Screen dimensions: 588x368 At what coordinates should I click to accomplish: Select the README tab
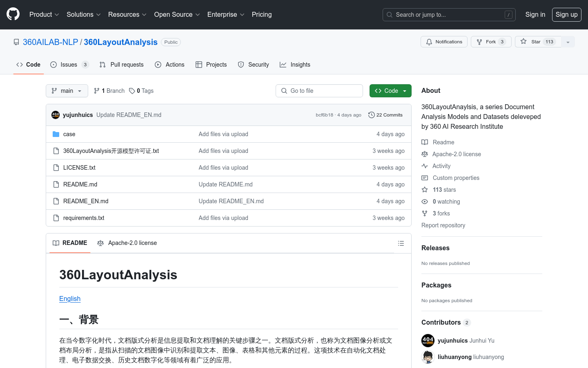[x=70, y=243]
